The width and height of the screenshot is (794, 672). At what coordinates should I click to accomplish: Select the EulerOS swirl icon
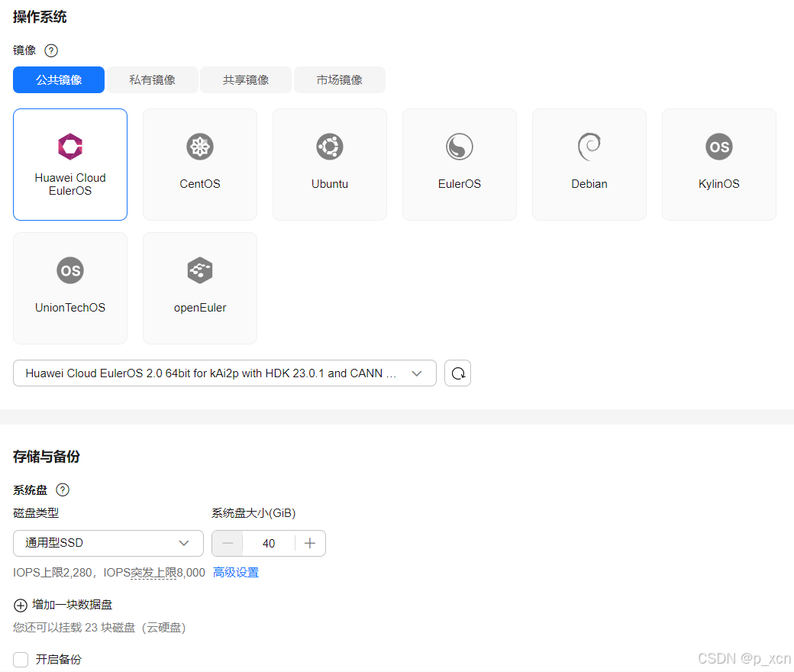[460, 147]
